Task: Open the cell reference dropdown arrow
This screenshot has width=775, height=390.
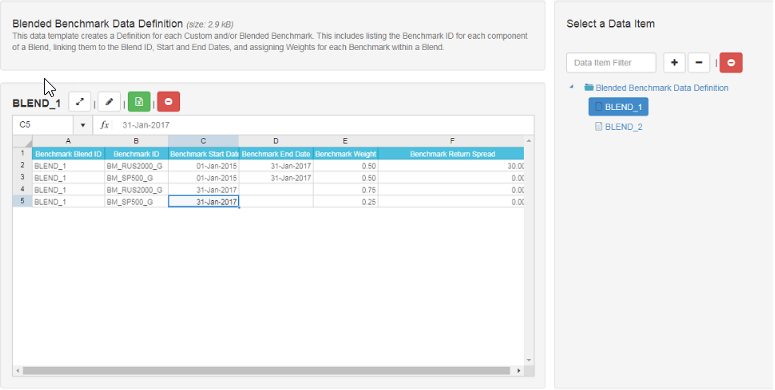Action: coord(83,125)
